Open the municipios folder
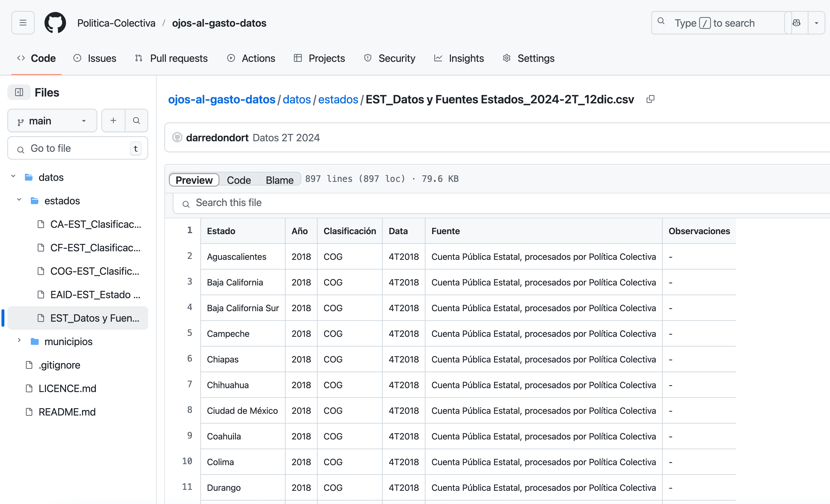Image resolution: width=830 pixels, height=504 pixels. 68,341
